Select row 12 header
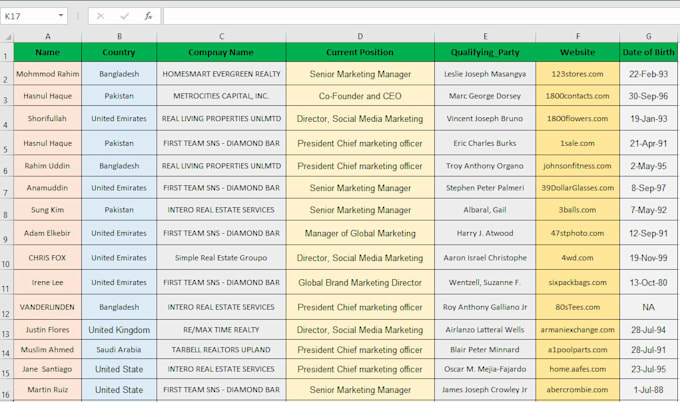680x403 pixels. coord(7,307)
